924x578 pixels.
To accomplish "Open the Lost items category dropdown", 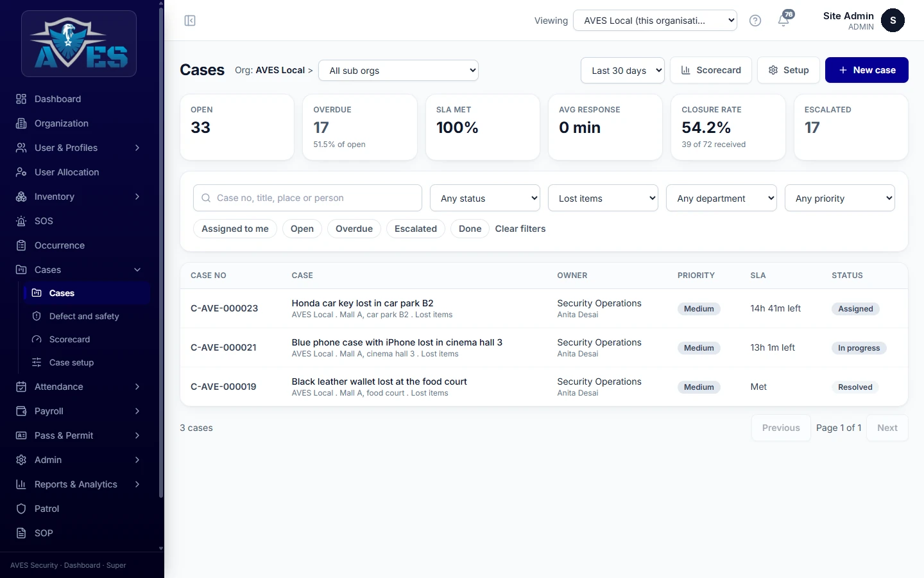I will coord(603,198).
